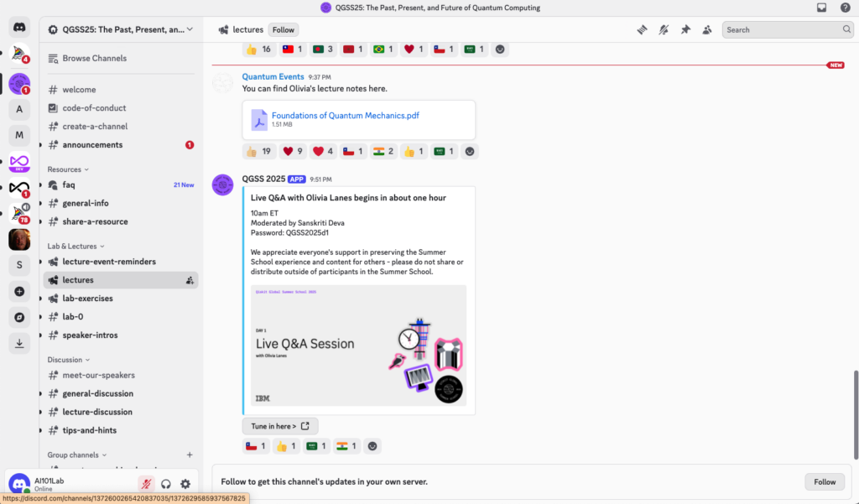This screenshot has width=859, height=504.
Task: Expand threads arrow beside general-discussion channel
Action: coord(40,393)
